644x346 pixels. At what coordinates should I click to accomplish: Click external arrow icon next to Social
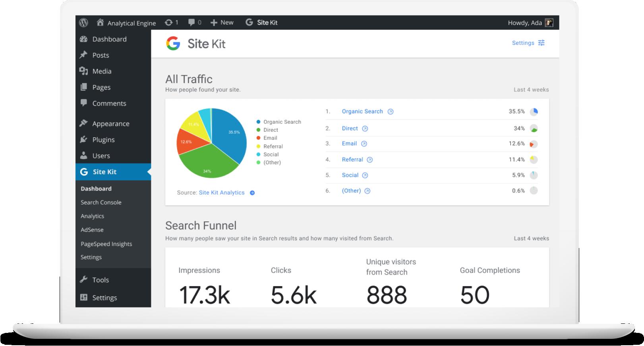point(365,175)
